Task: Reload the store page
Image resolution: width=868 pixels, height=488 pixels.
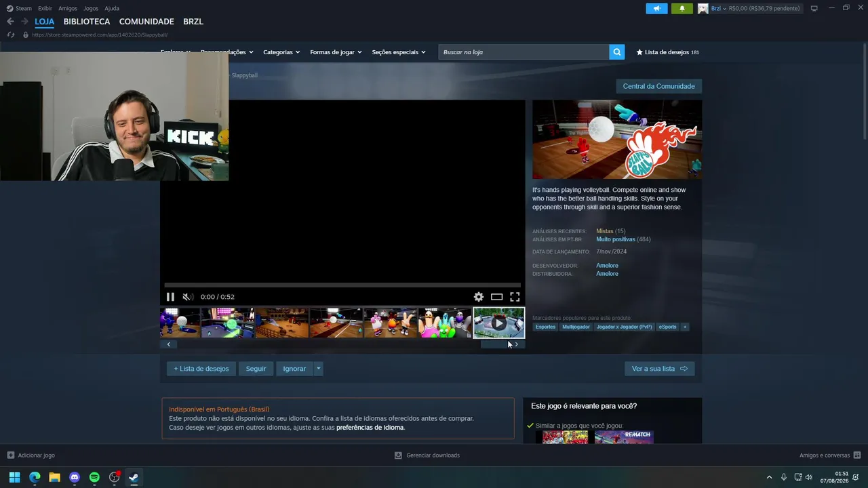Action: (x=11, y=35)
